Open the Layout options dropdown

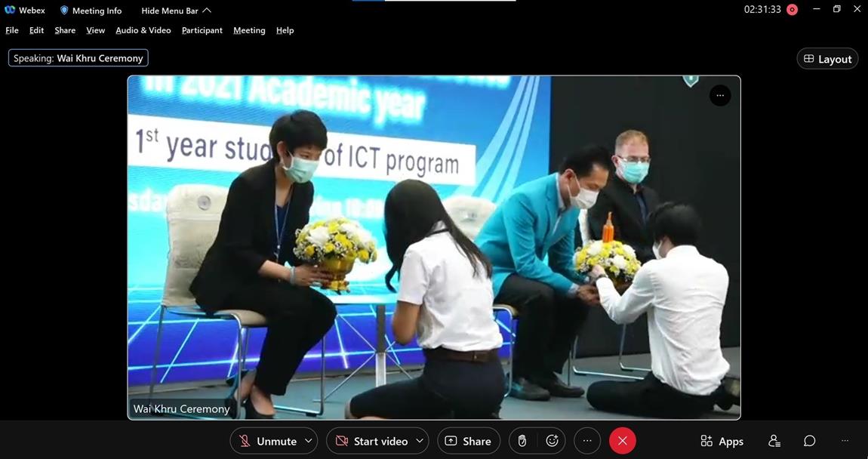click(827, 59)
